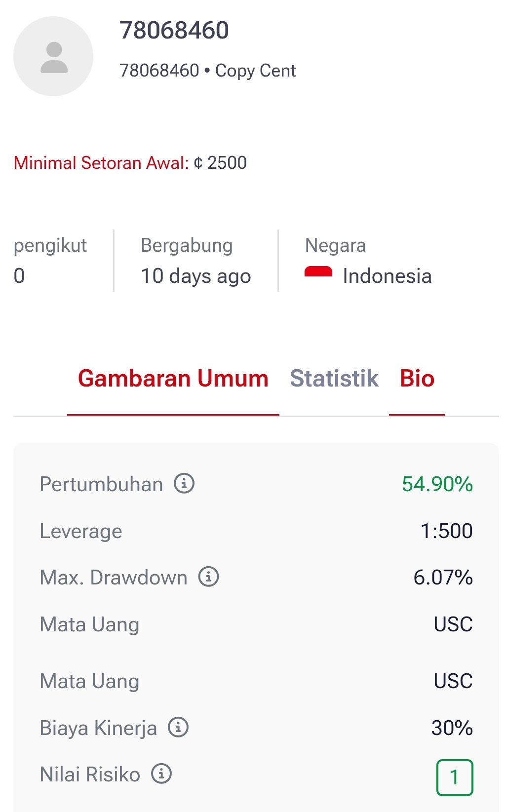506x812 pixels.
Task: Click the pengikut follower count
Action: point(19,275)
